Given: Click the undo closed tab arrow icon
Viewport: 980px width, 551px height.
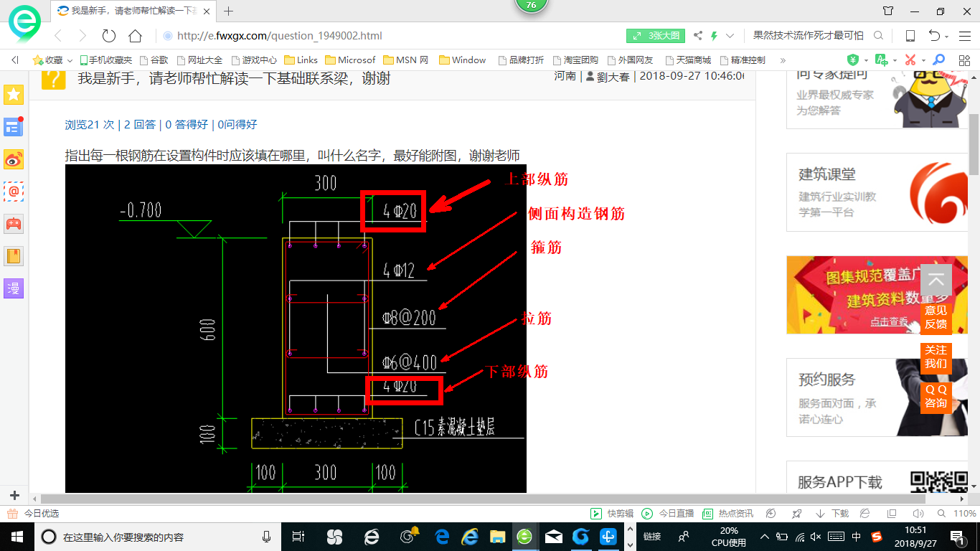Looking at the screenshot, I should [933, 36].
